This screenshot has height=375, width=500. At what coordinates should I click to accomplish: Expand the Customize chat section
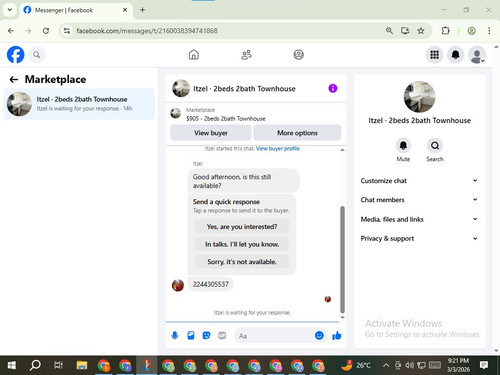419,181
